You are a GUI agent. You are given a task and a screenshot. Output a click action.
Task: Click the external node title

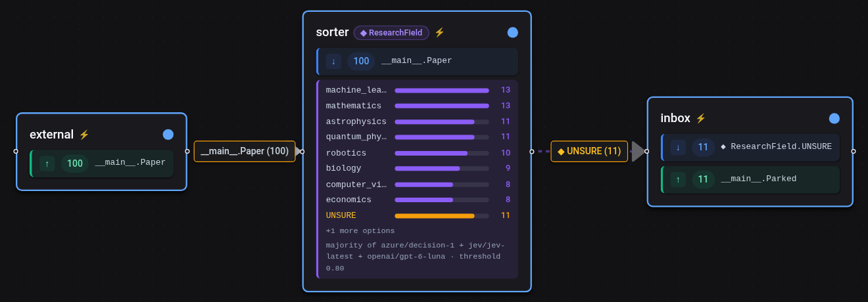[51, 135]
